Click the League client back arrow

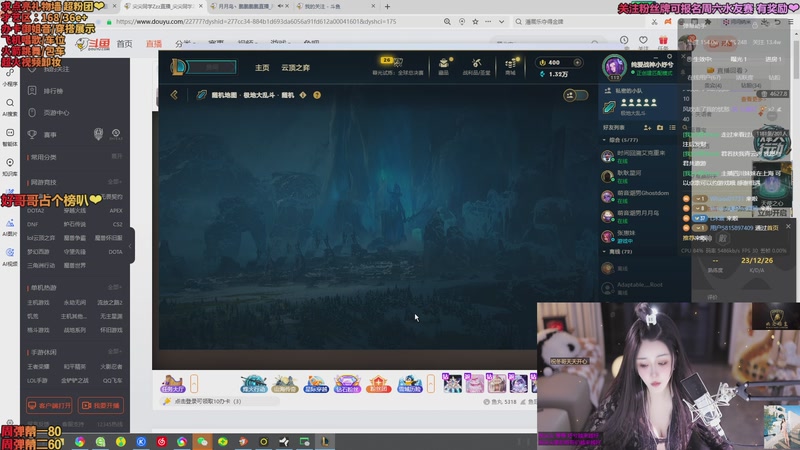(x=174, y=95)
